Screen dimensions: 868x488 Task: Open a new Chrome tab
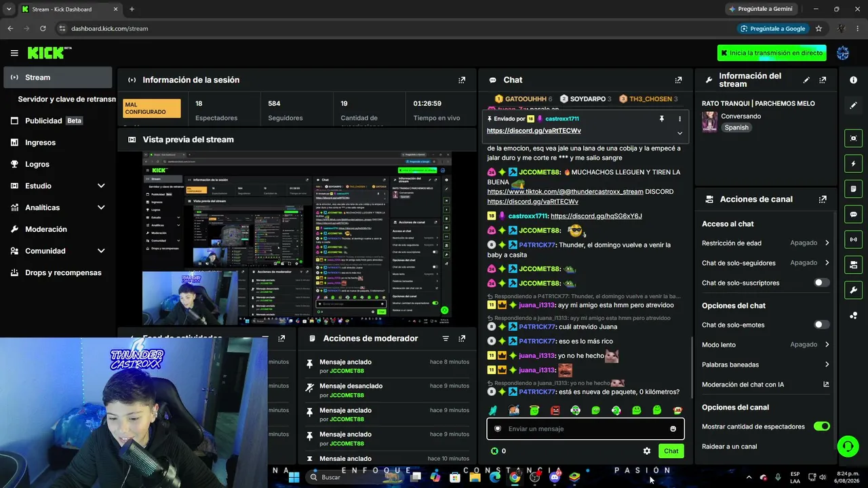pyautogui.click(x=132, y=9)
